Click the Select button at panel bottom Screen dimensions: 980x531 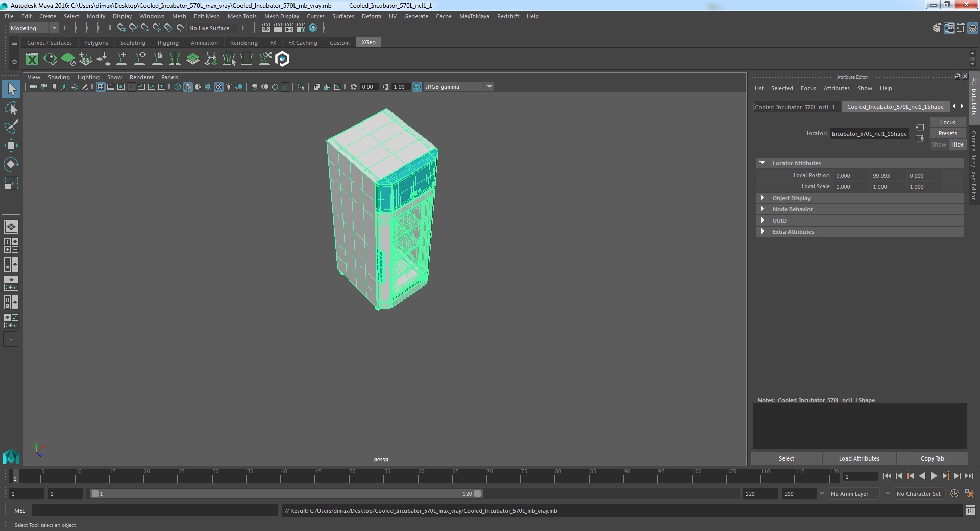tap(786, 458)
